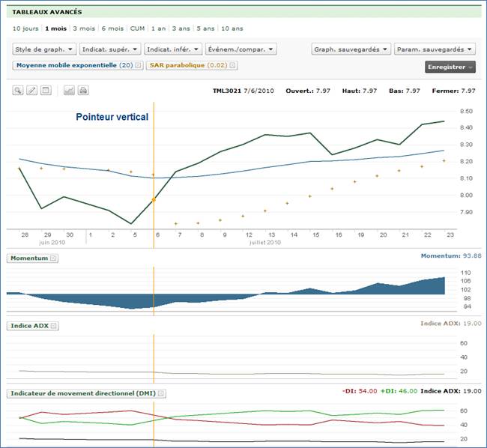Image resolution: width=487 pixels, height=448 pixels.
Task: Close the Momentum indicator panel
Action: click(x=54, y=258)
